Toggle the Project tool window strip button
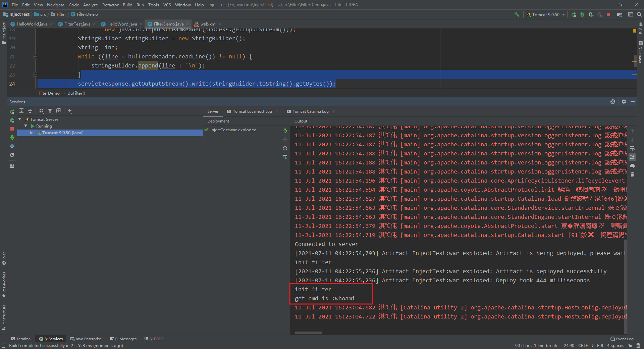Viewport: 644px width, 349px height. click(4, 33)
